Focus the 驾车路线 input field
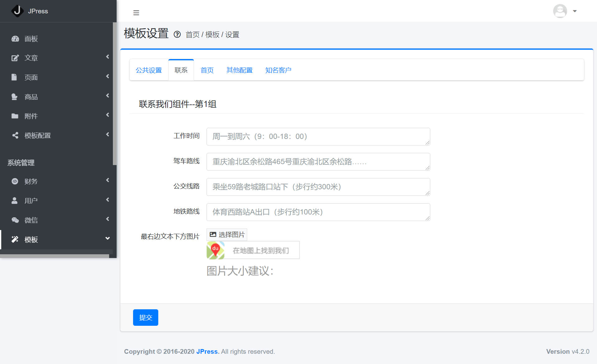 point(318,162)
